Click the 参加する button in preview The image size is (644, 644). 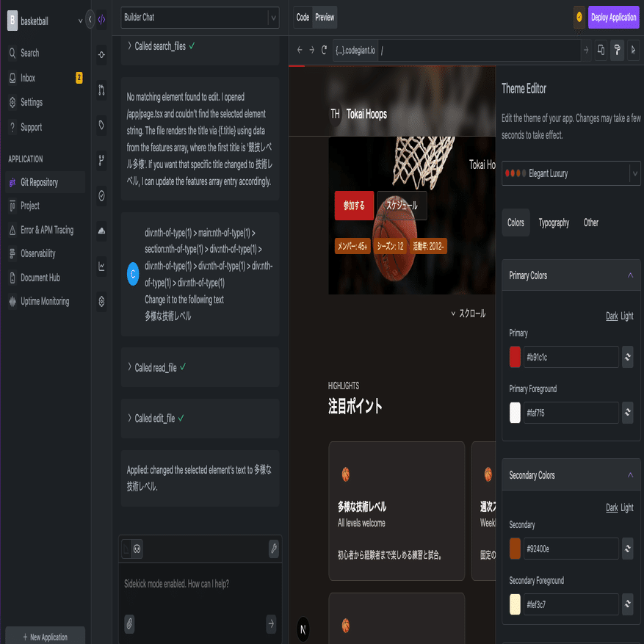click(354, 206)
